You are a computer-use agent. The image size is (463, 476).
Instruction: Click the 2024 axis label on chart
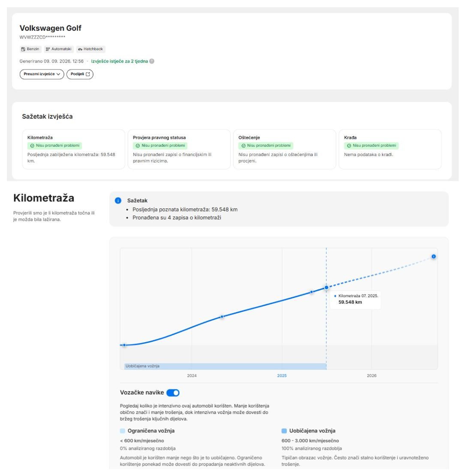(x=192, y=376)
